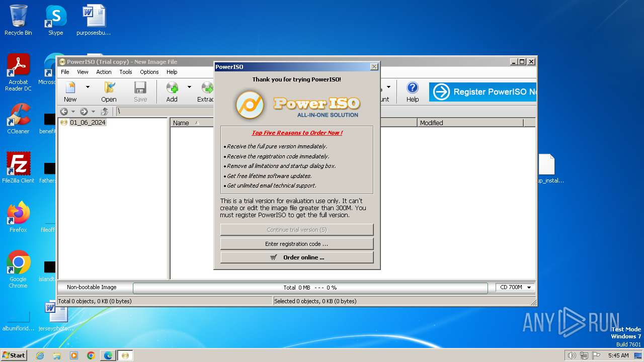The height and width of the screenshot is (362, 644).
Task: Open the Action menu
Action: [x=104, y=72]
